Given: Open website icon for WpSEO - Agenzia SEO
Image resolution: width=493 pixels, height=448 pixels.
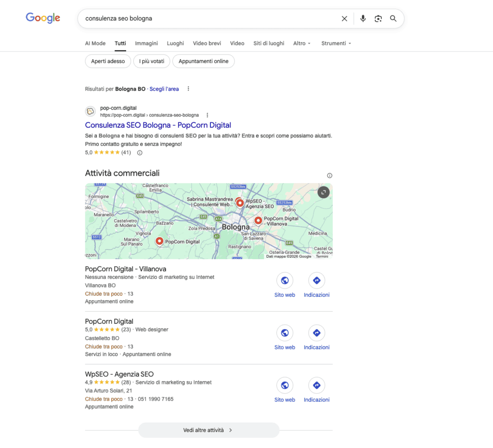Looking at the screenshot, I should point(285,385).
